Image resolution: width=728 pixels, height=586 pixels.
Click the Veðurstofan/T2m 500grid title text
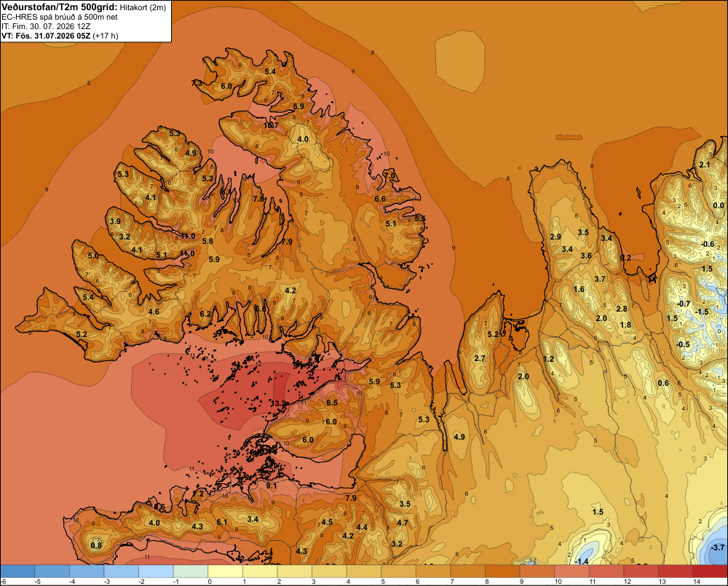[x=58, y=7]
